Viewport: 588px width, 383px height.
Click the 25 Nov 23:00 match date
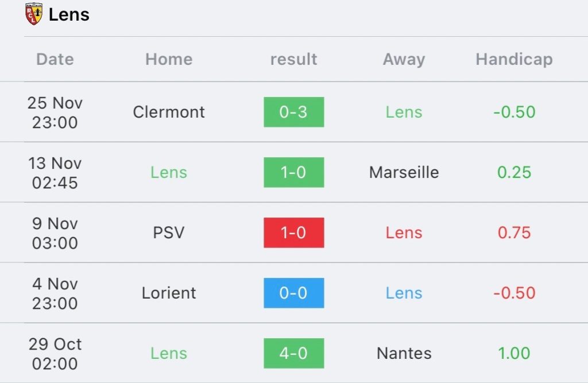click(55, 113)
